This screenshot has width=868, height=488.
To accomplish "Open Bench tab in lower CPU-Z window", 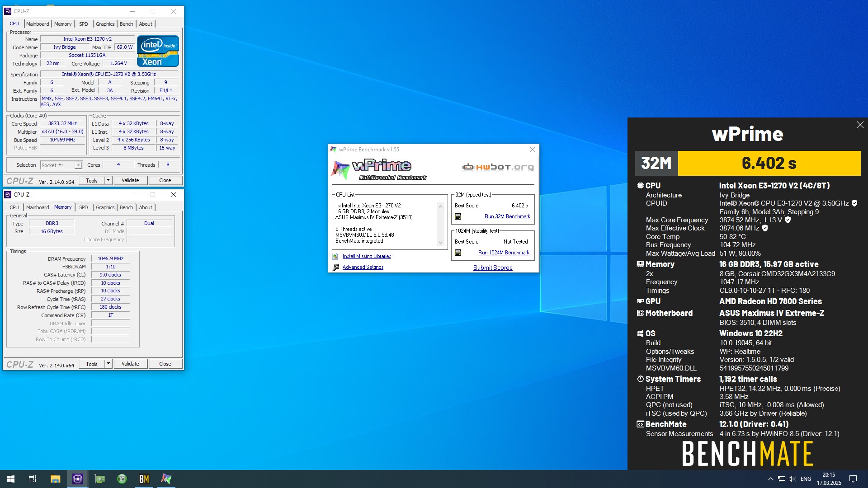I will [127, 207].
